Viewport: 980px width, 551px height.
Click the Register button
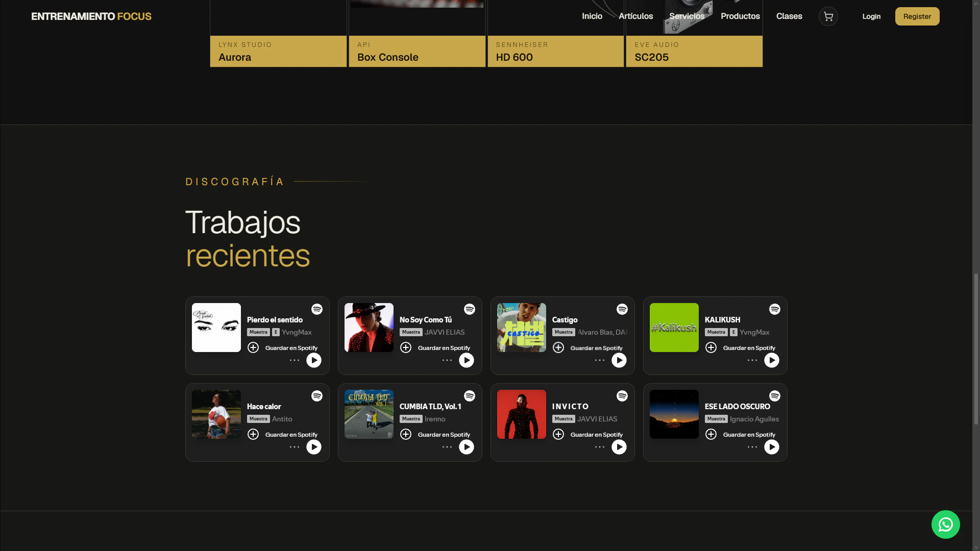tap(917, 16)
